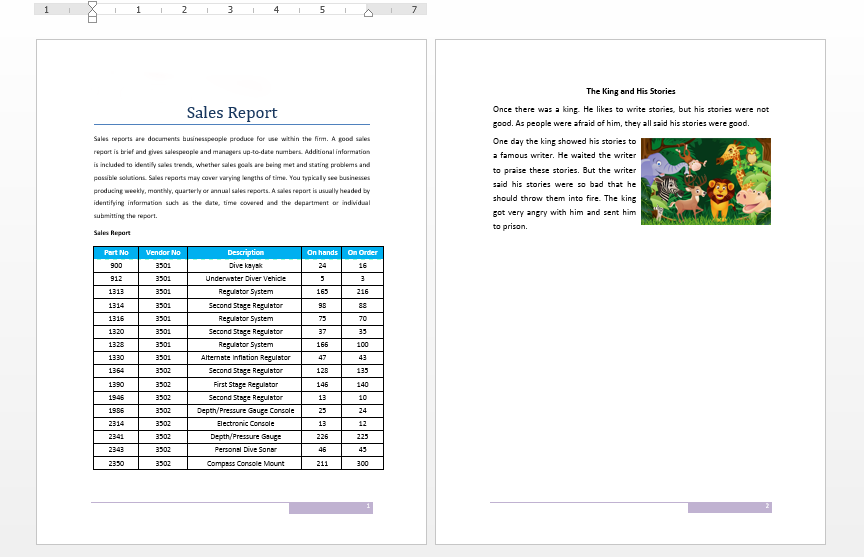Click the On hands value 211
This screenshot has height=557, width=864.
322,463
